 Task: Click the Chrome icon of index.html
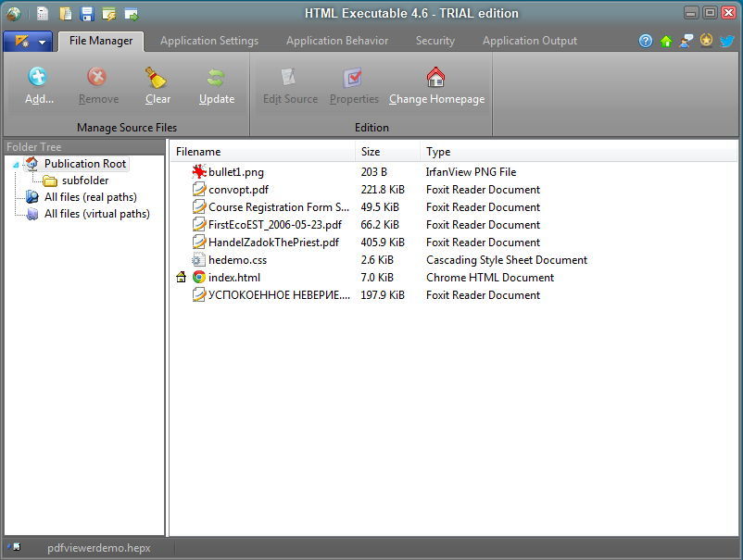(x=199, y=277)
